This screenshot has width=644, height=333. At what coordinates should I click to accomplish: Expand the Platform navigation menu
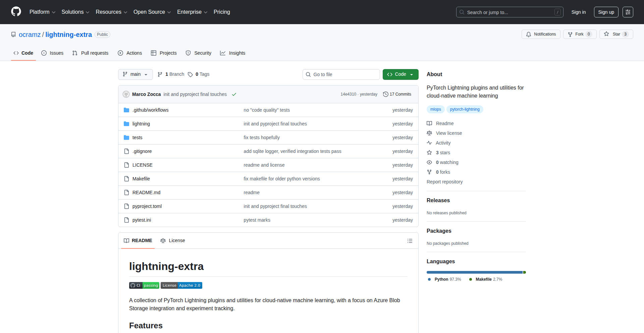click(x=42, y=12)
